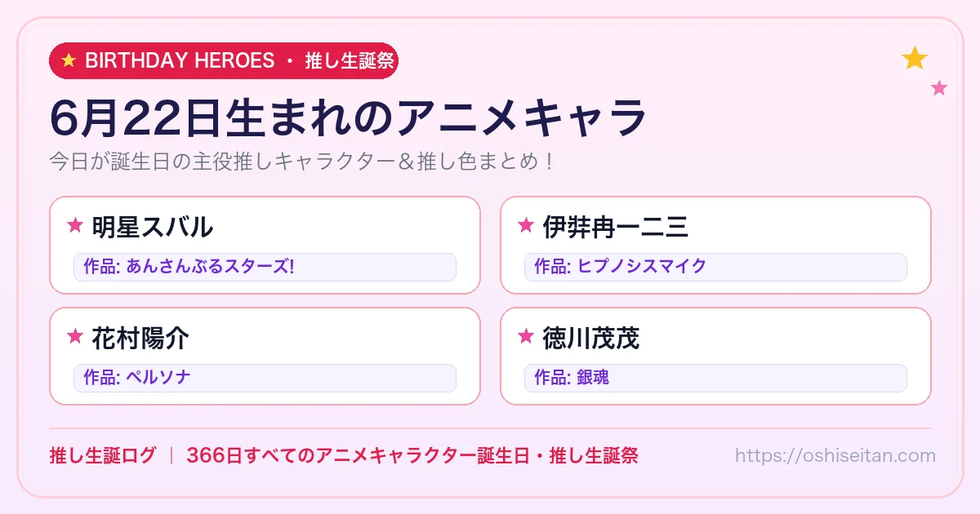
Task: Click the 作品: ペルソナ tag
Action: (x=265, y=378)
